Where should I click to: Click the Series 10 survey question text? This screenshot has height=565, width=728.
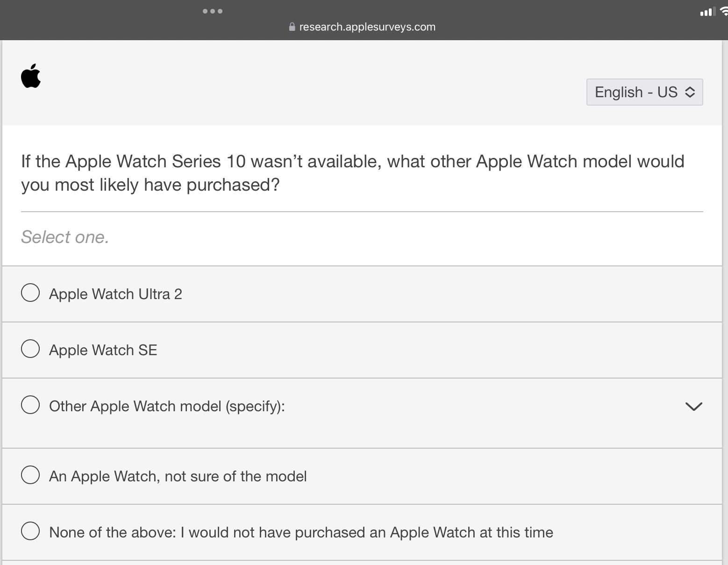pyautogui.click(x=352, y=173)
